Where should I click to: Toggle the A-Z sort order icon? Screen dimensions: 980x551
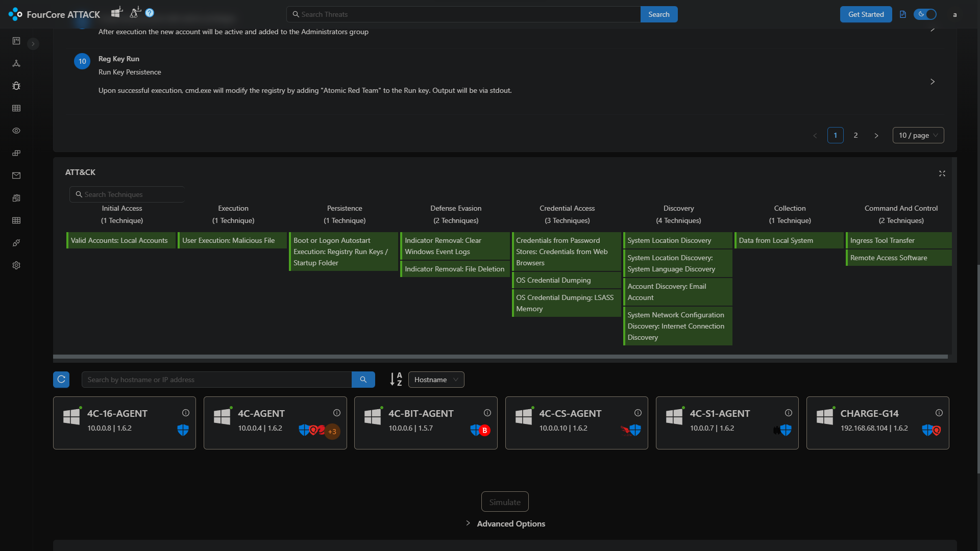point(396,379)
